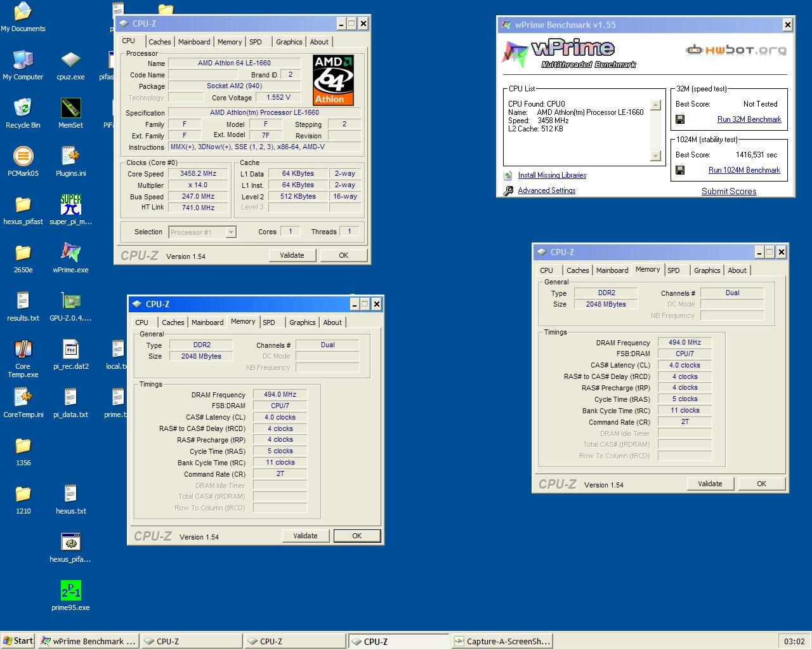812x650 pixels.
Task: Click Name field AMD Athlon 64 LE-1660
Action: tap(234, 63)
